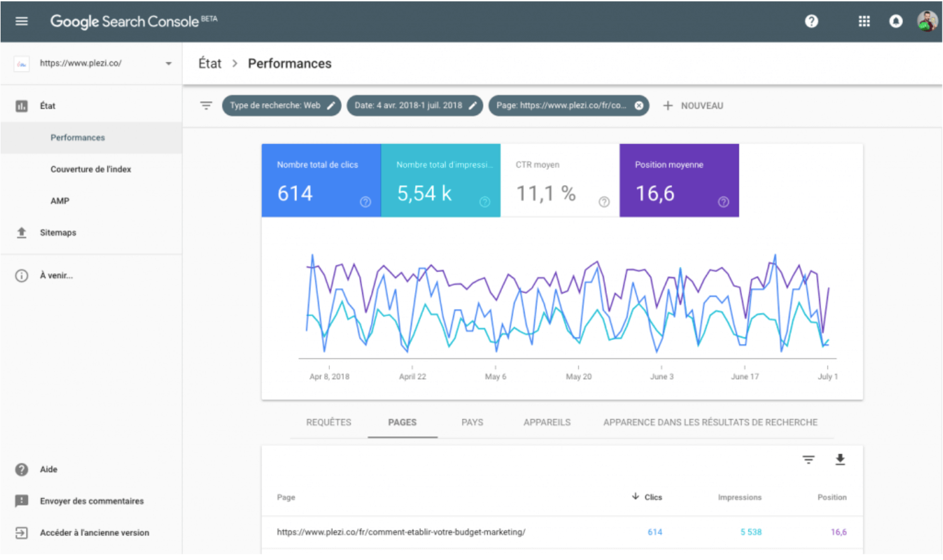Open help tooltip on clics card
The height and width of the screenshot is (560, 943).
(x=365, y=202)
